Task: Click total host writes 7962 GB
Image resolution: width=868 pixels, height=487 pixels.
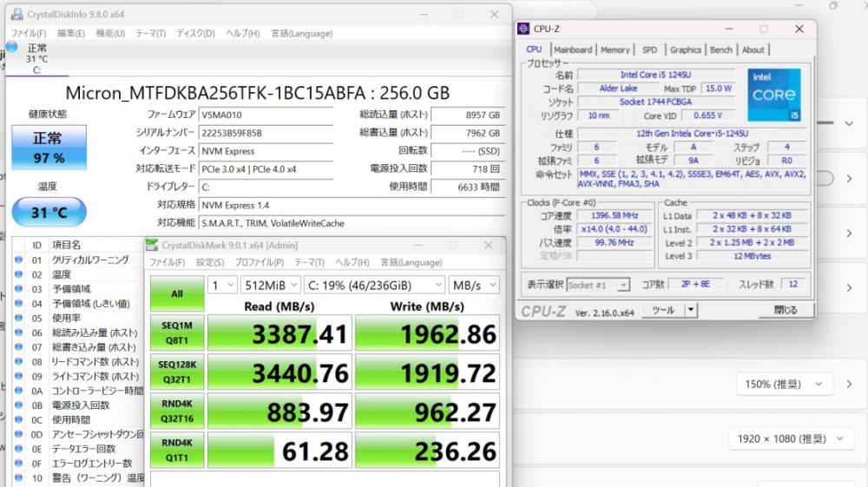Action: click(x=468, y=133)
